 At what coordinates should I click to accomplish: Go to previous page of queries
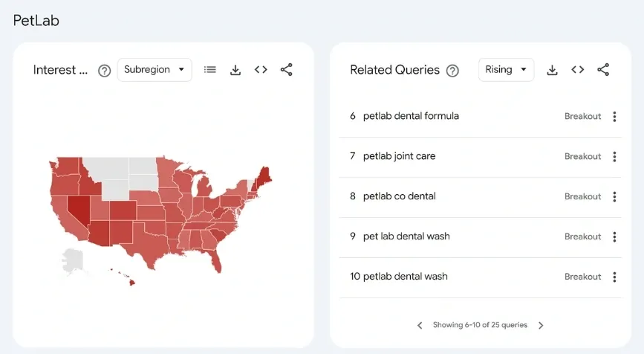pyautogui.click(x=420, y=325)
